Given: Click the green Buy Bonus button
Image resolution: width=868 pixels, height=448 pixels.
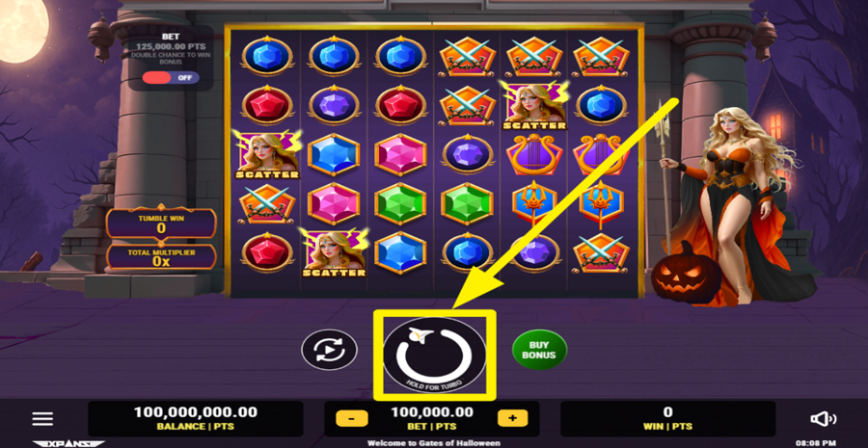Looking at the screenshot, I should coord(538,350).
